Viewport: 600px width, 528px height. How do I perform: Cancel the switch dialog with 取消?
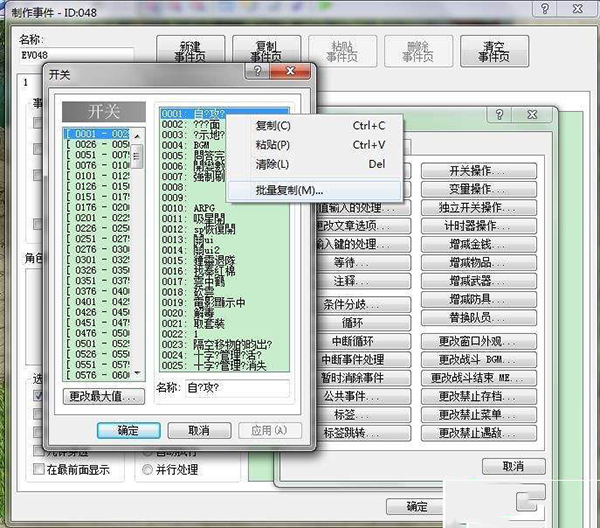pos(199,430)
